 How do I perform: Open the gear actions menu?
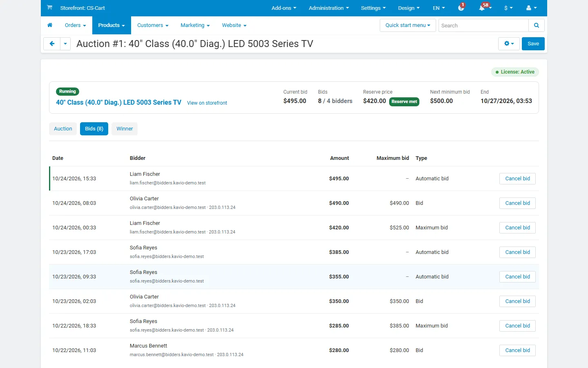point(509,44)
